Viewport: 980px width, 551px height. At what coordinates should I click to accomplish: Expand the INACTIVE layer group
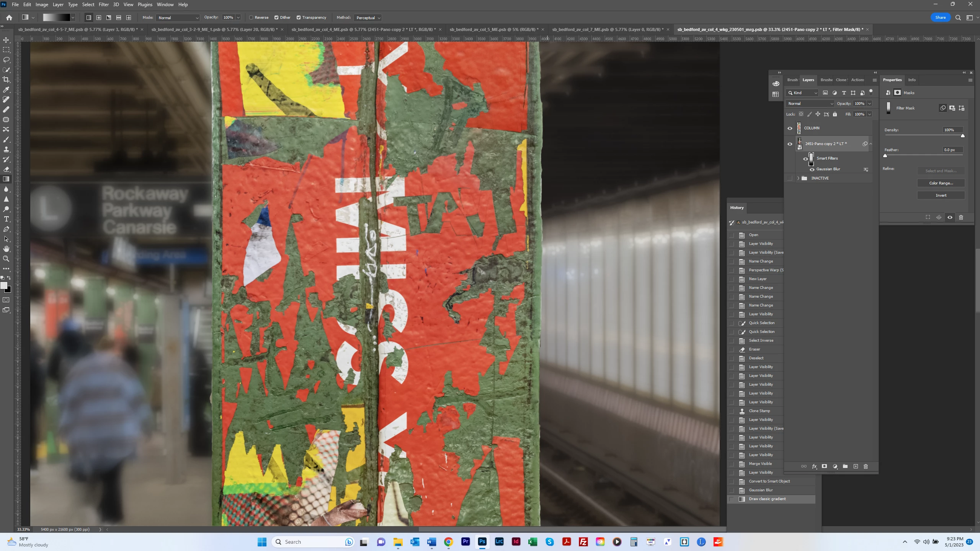coord(798,178)
